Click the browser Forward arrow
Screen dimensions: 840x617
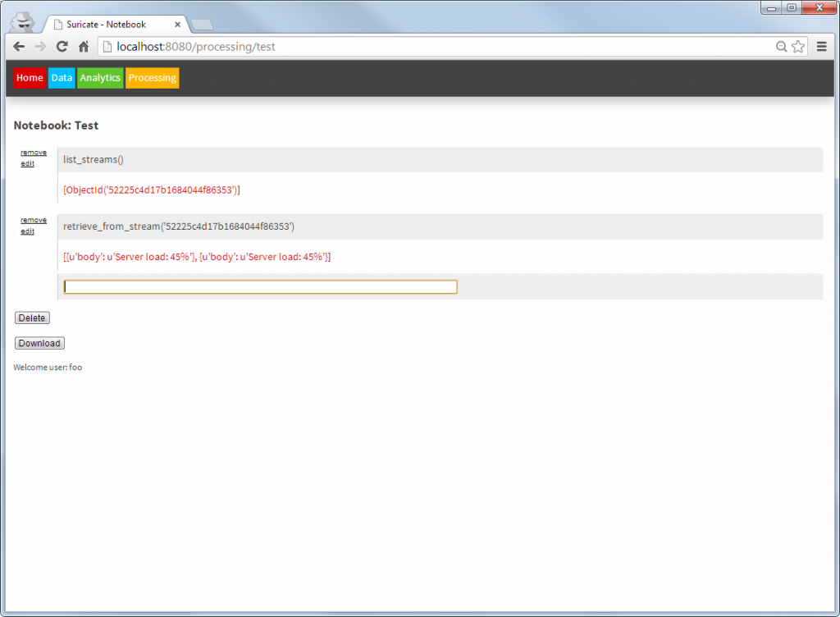(40, 47)
